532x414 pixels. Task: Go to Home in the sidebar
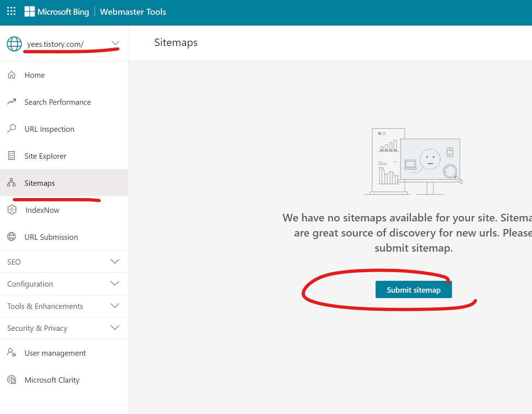pos(64,75)
